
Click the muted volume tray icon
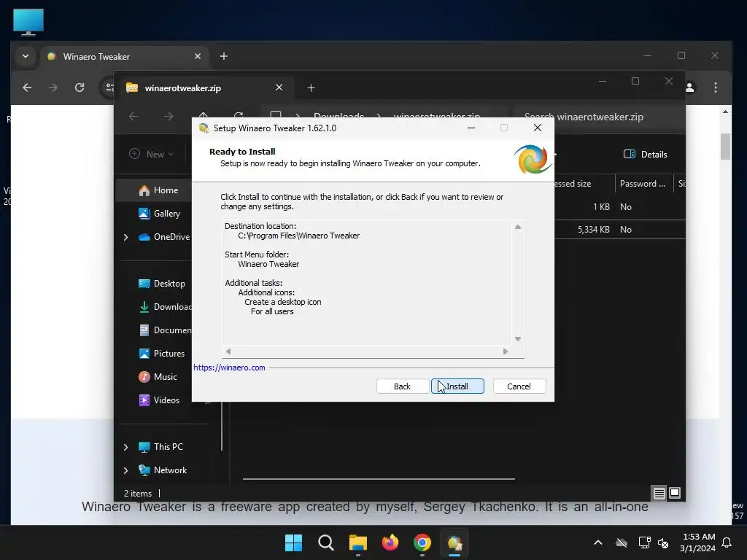[663, 542]
